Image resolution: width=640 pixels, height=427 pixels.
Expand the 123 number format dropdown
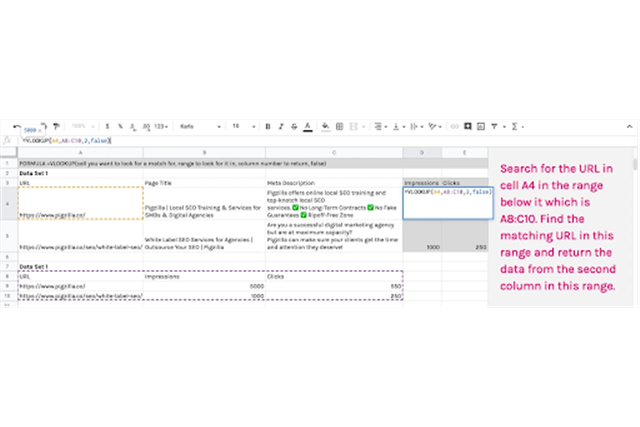161,127
